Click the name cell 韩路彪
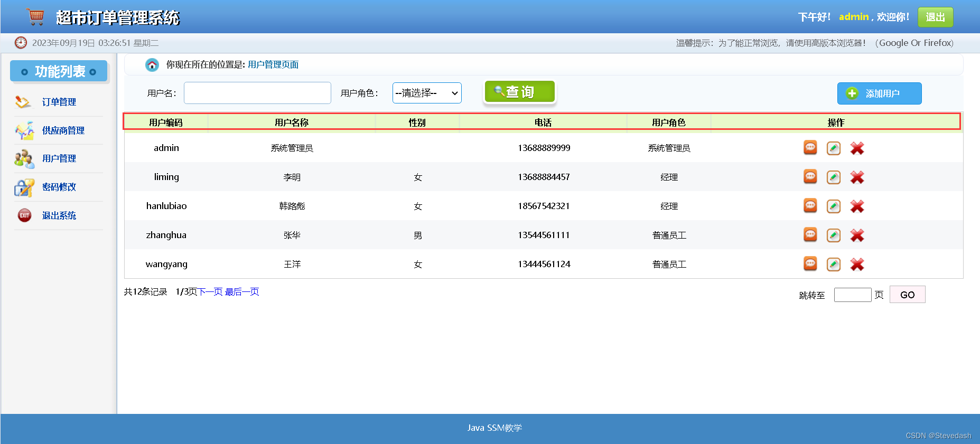Viewport: 980px width, 444px height. [x=292, y=206]
